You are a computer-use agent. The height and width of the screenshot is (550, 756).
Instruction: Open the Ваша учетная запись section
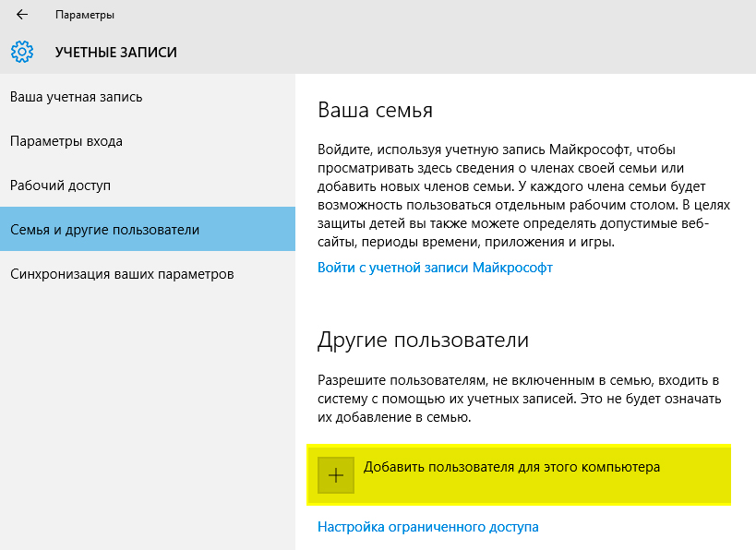[76, 97]
